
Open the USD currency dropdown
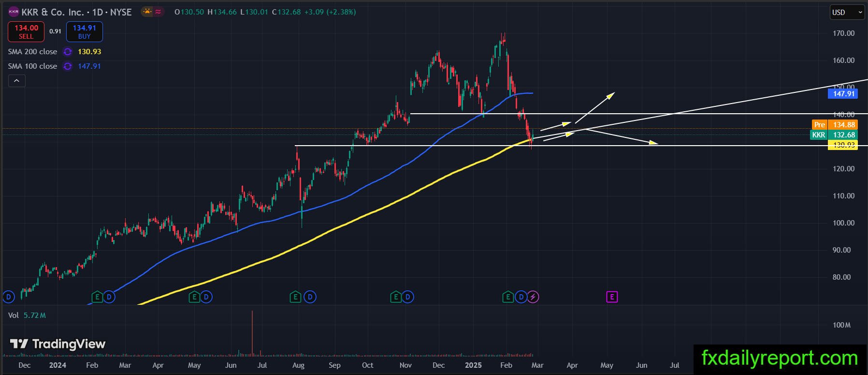click(847, 13)
